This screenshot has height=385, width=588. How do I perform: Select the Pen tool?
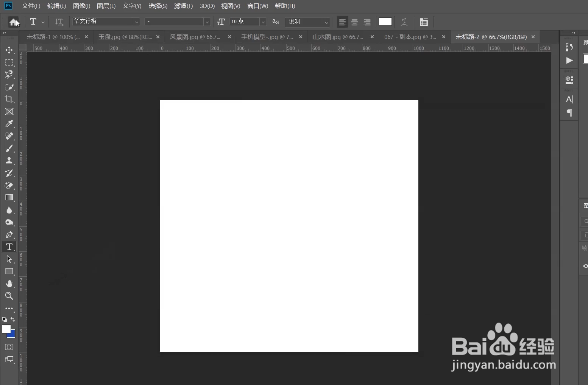(x=9, y=235)
